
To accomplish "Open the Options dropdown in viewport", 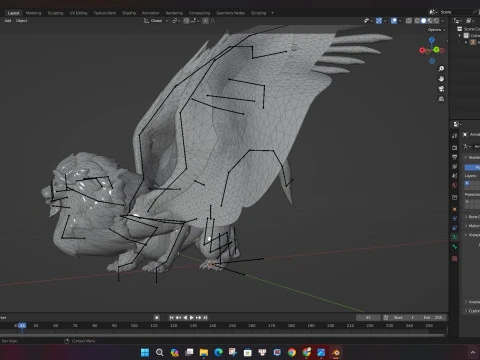I will click(x=437, y=30).
